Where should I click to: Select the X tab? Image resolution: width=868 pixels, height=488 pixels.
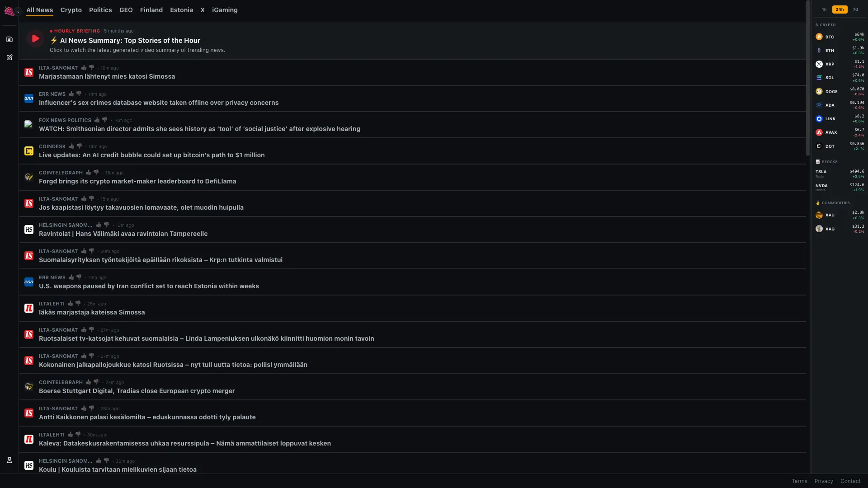pos(203,10)
